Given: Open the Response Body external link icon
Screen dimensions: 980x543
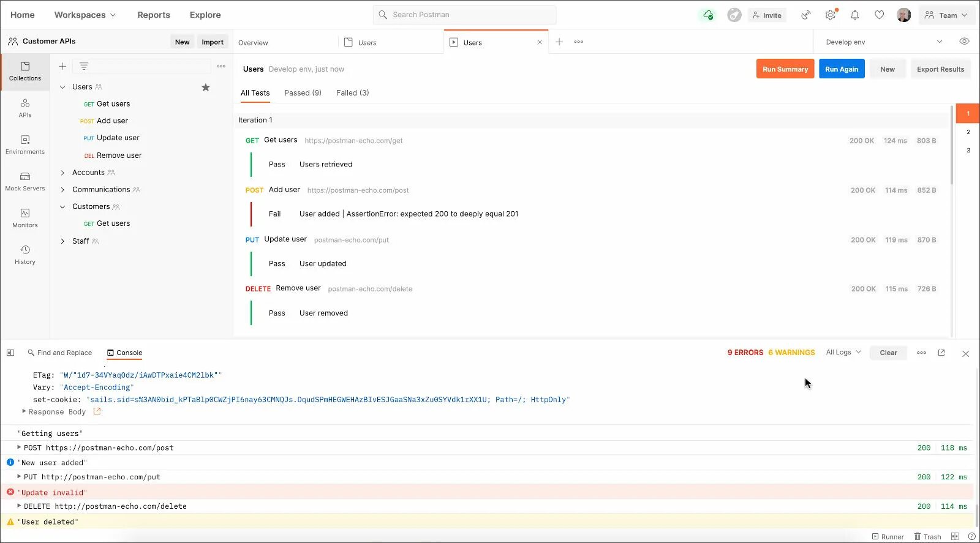Looking at the screenshot, I should [97, 411].
